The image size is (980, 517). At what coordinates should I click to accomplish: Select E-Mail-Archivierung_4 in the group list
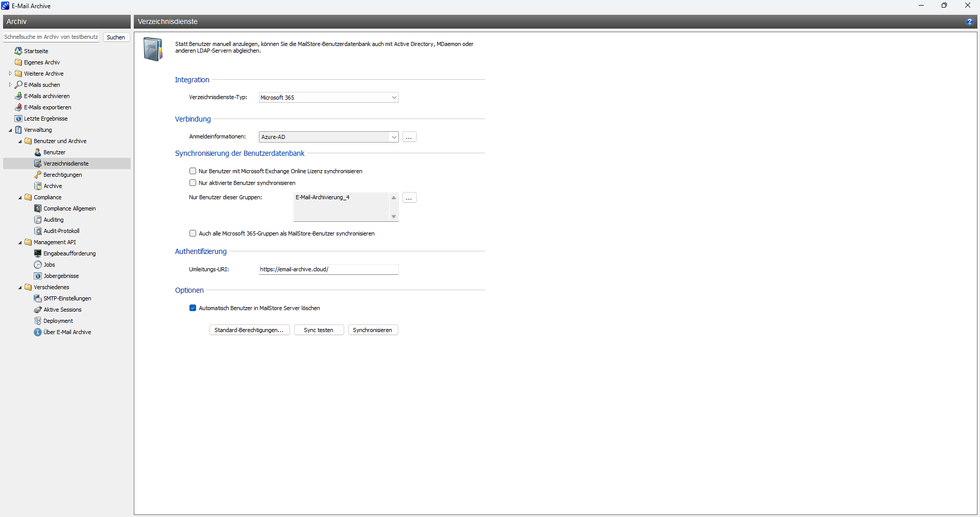tap(322, 197)
